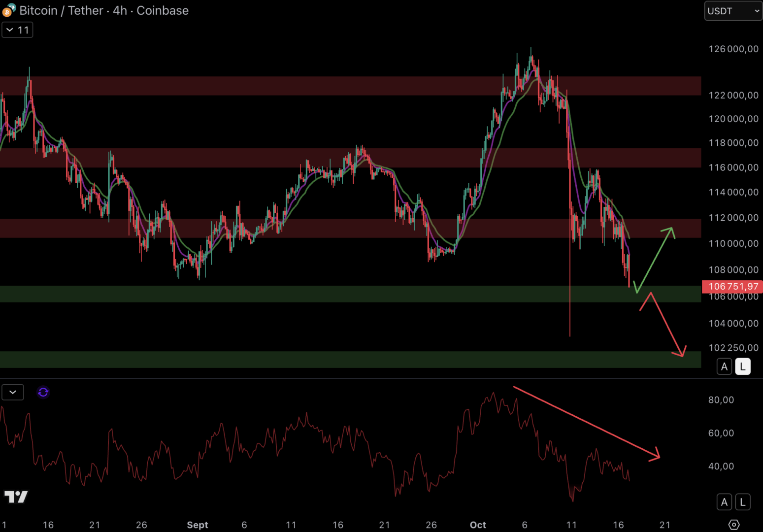Click the TradingView logo watermark
The image size is (763, 532).
(16, 497)
